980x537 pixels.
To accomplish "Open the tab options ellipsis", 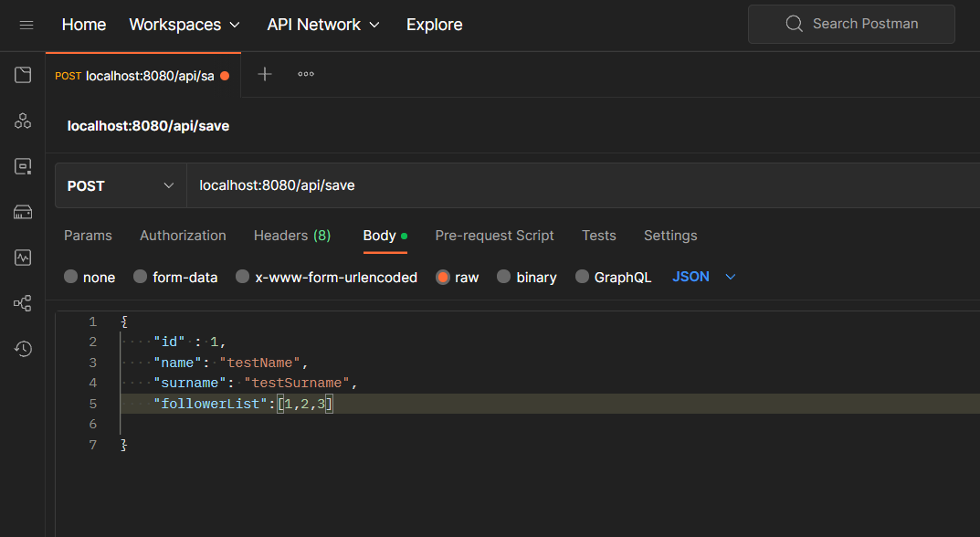I will 306,74.
